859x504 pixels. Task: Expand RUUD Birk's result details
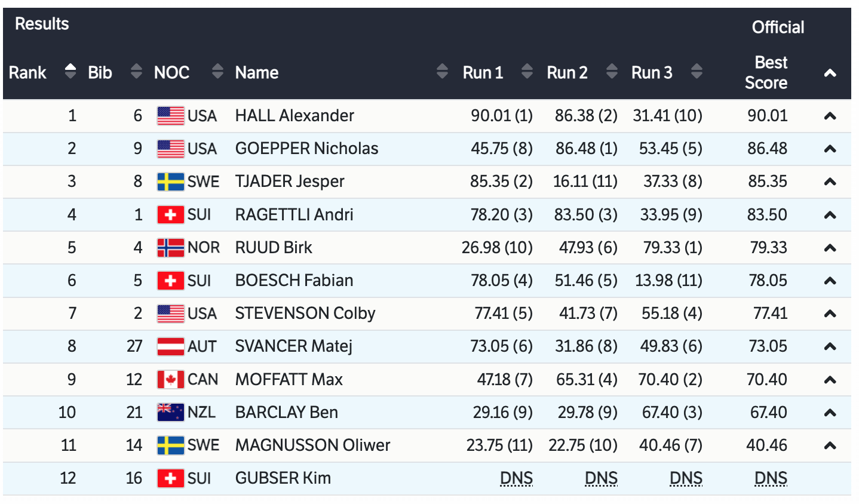coord(830,248)
